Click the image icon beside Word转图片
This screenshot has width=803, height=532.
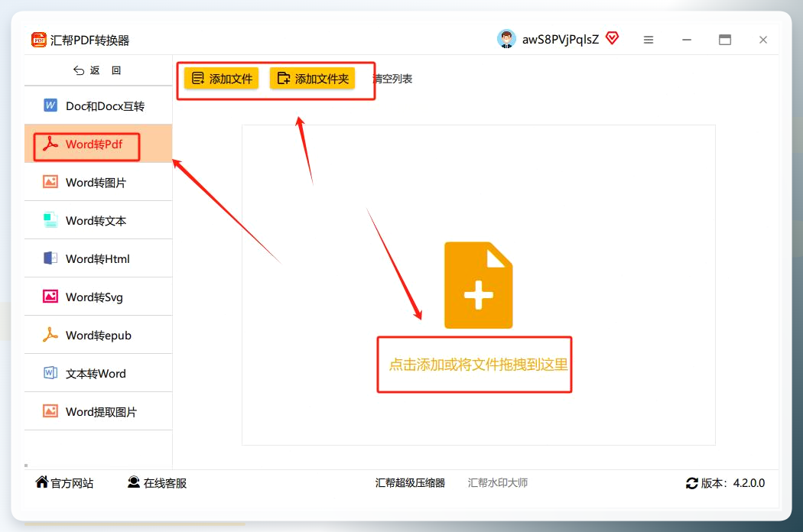(x=50, y=182)
